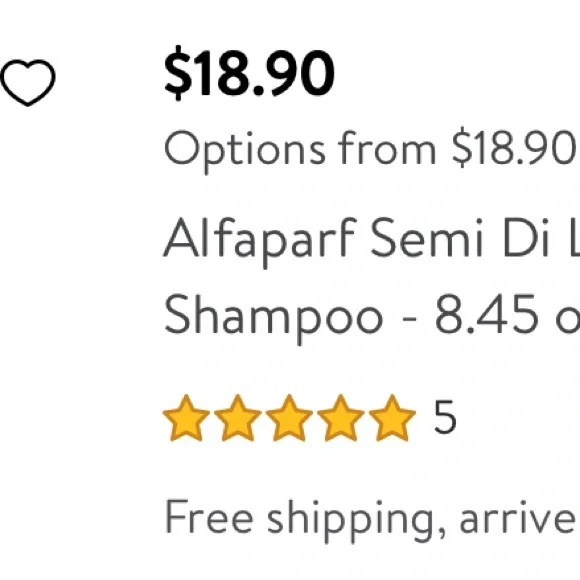
Task: Click the fifth gold rating star
Action: [392, 418]
